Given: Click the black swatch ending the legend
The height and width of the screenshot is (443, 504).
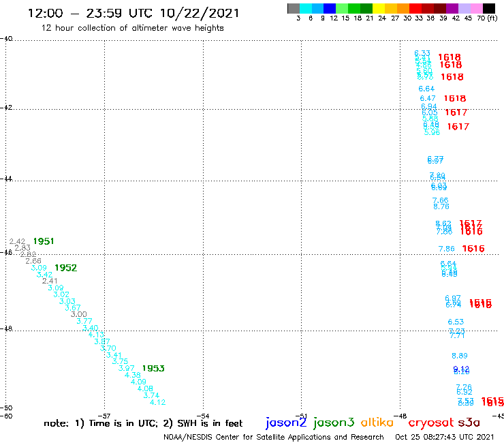Looking at the screenshot, I should [489, 8].
